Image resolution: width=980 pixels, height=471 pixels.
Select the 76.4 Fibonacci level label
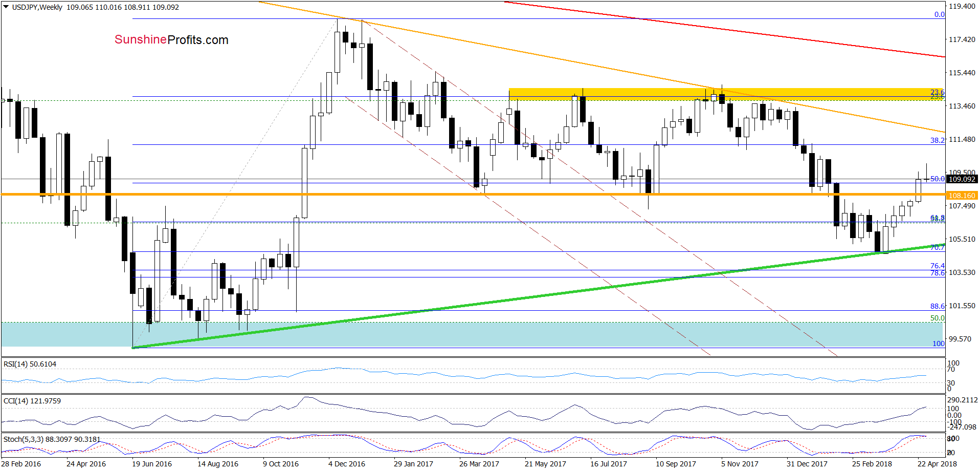pos(938,266)
